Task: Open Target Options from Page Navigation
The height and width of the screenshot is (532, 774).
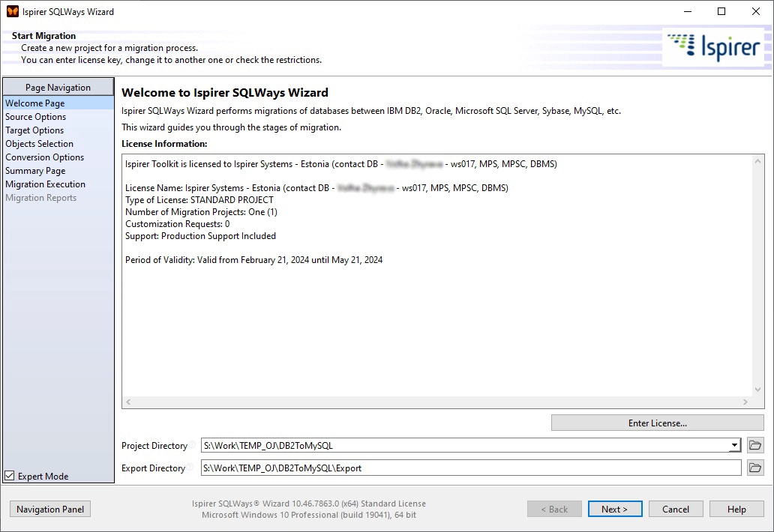Action: click(34, 130)
